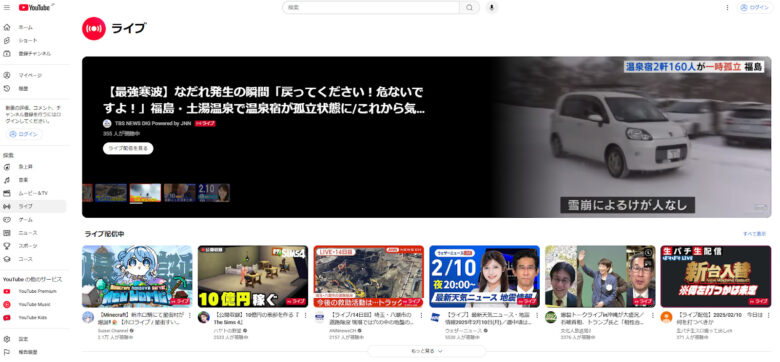Click the 'すべて表示' link
The image size is (780, 362).
[x=754, y=234]
